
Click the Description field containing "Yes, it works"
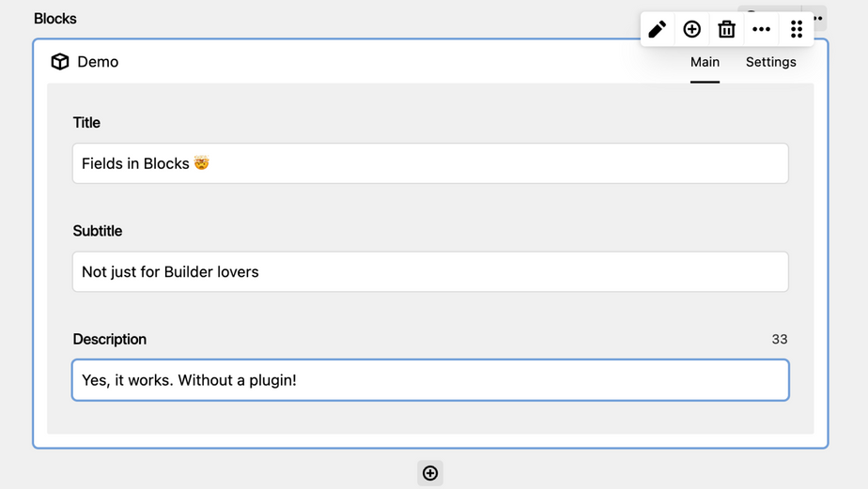click(x=430, y=380)
